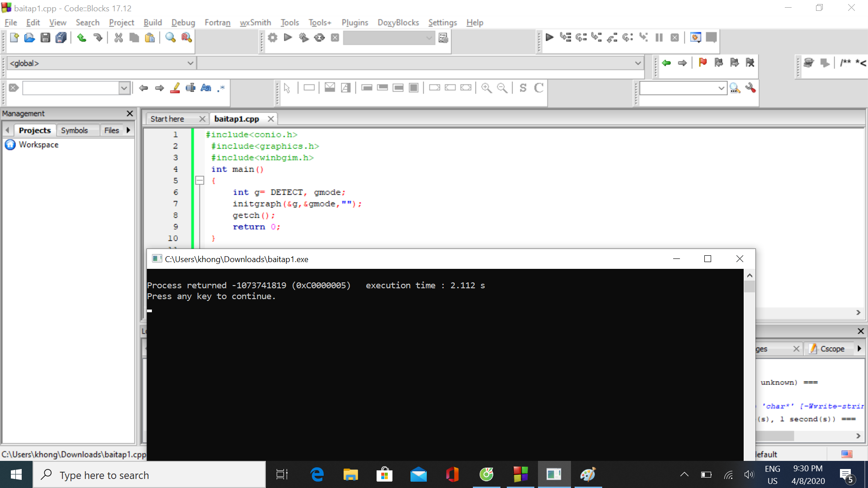868x488 pixels.
Task: Click the Replace icon in toolbar
Action: pyautogui.click(x=186, y=38)
